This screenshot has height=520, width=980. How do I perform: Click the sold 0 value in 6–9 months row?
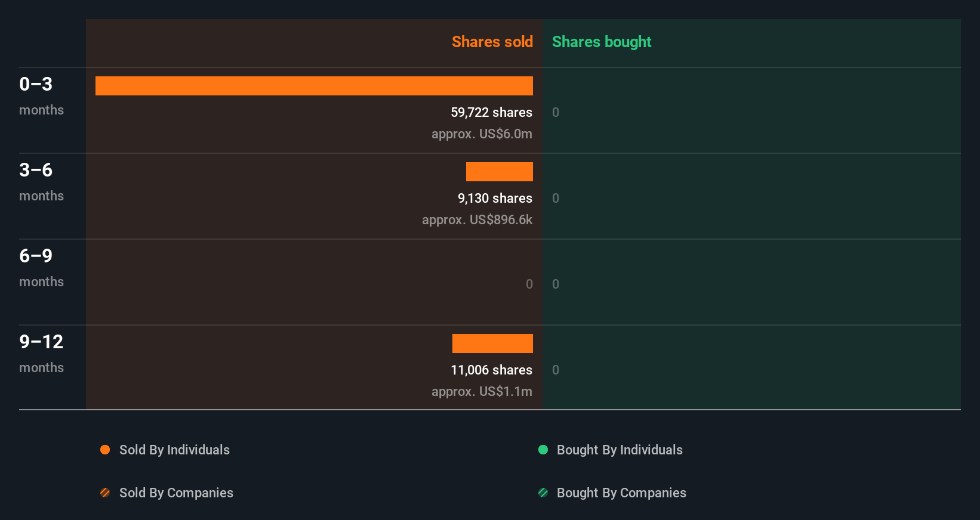pyautogui.click(x=529, y=284)
